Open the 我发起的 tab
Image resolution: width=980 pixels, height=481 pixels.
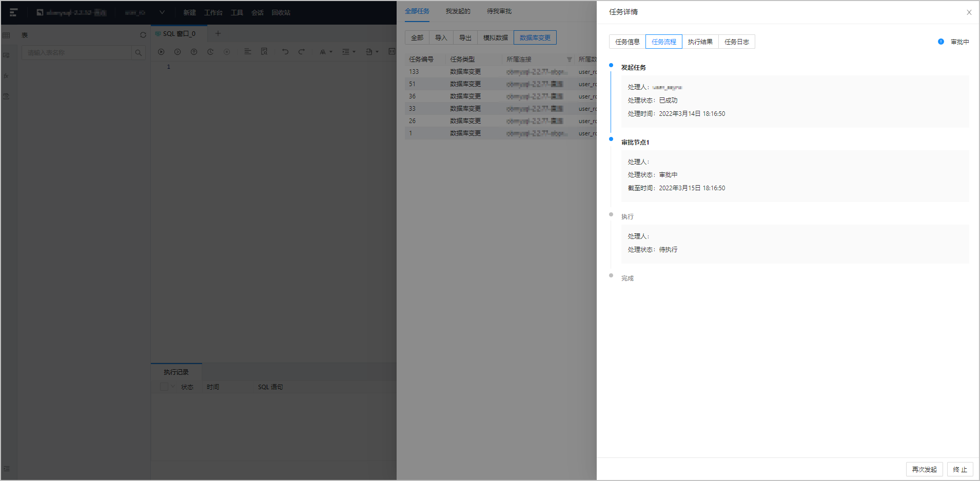coord(458,11)
